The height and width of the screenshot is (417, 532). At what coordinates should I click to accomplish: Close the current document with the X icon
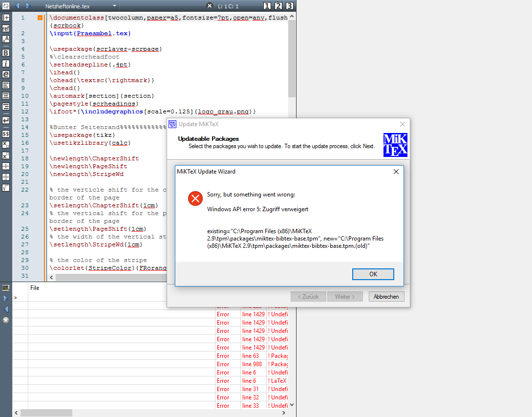(210, 6)
